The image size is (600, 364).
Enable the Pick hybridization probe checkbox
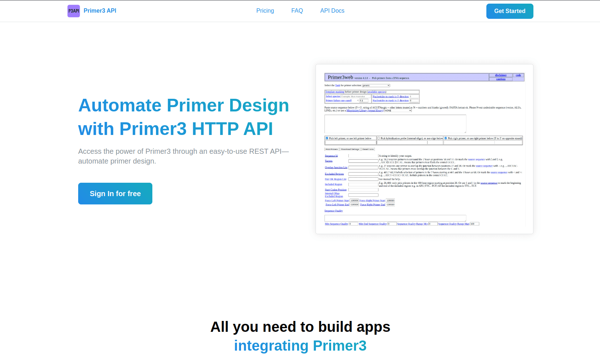tap(379, 138)
